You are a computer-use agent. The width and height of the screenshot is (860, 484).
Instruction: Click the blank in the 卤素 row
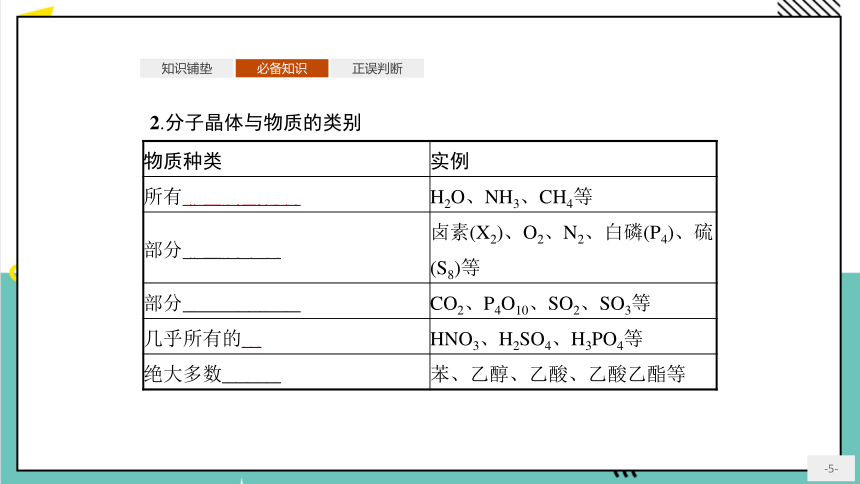tap(231, 251)
